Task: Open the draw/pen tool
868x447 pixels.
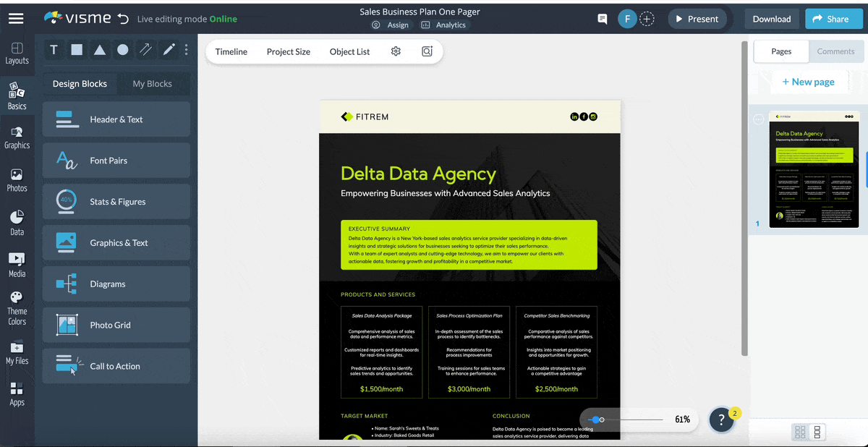Action: pyautogui.click(x=168, y=49)
